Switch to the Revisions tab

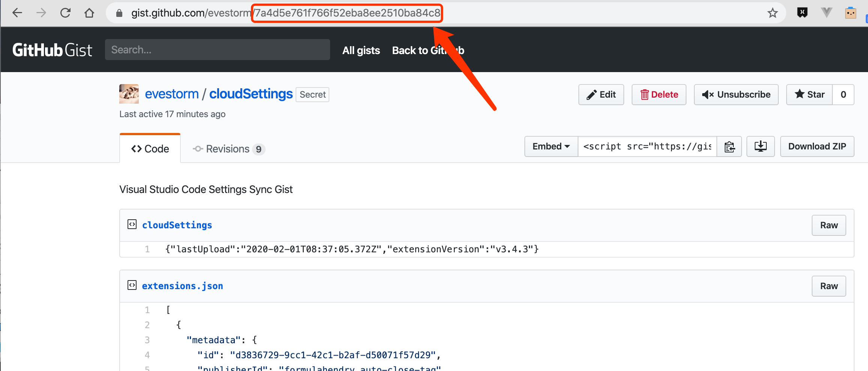(x=229, y=149)
